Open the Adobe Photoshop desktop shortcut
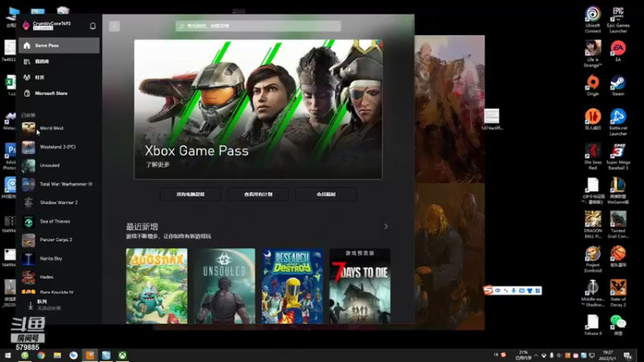 coord(10,156)
